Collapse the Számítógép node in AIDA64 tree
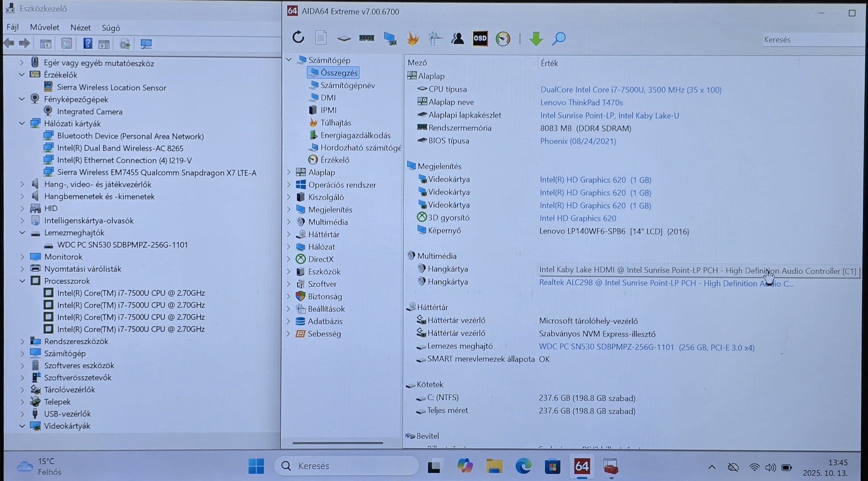The width and height of the screenshot is (868, 481). (x=289, y=59)
